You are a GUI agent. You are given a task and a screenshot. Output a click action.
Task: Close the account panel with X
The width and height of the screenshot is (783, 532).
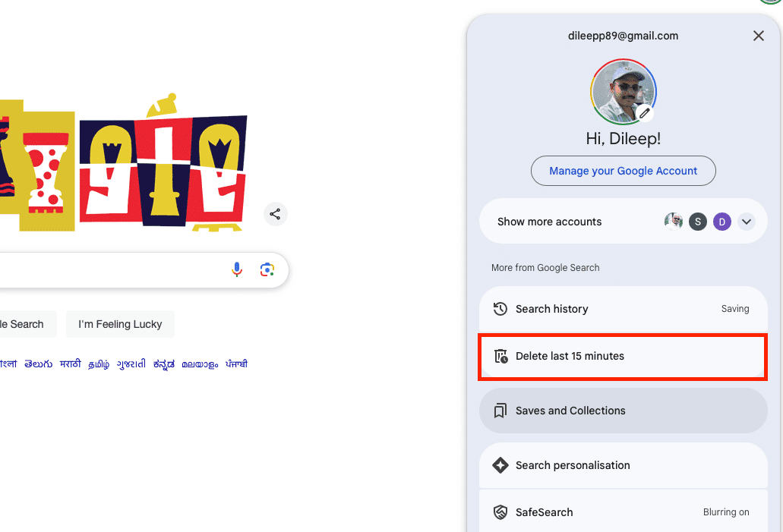click(758, 36)
